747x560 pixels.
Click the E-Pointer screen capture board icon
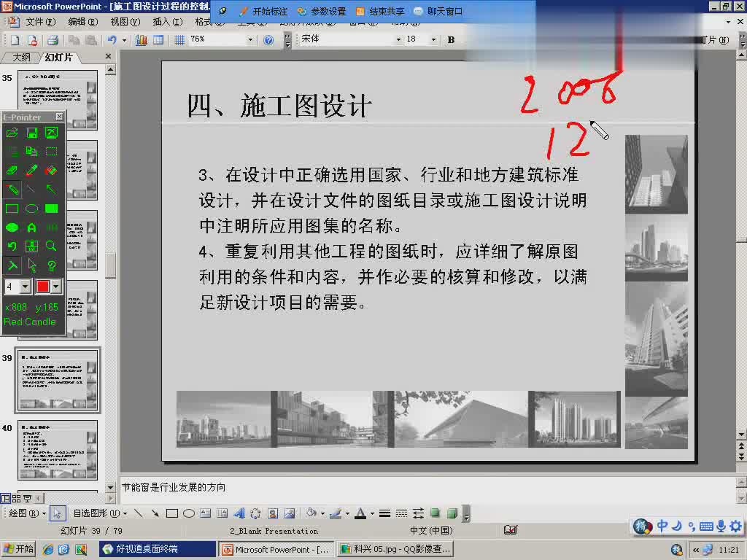click(52, 133)
